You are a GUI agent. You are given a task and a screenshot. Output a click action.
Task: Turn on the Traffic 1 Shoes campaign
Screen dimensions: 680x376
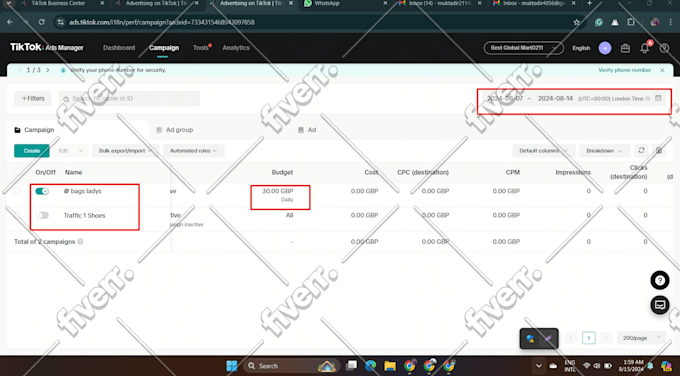click(42, 215)
